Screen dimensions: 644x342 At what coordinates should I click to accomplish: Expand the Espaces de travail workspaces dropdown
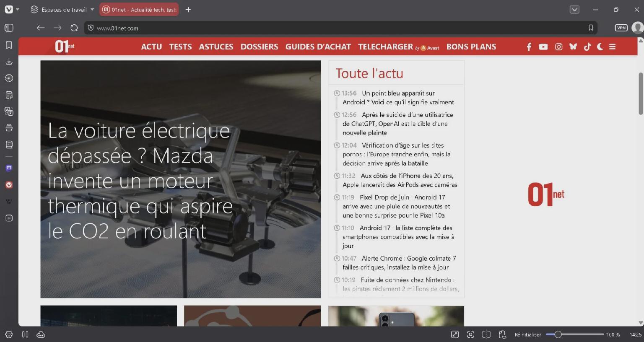click(x=63, y=9)
